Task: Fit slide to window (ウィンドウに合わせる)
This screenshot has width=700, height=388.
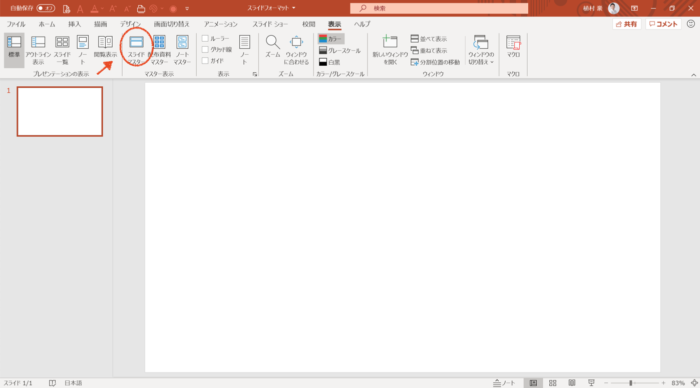Action: click(x=296, y=50)
